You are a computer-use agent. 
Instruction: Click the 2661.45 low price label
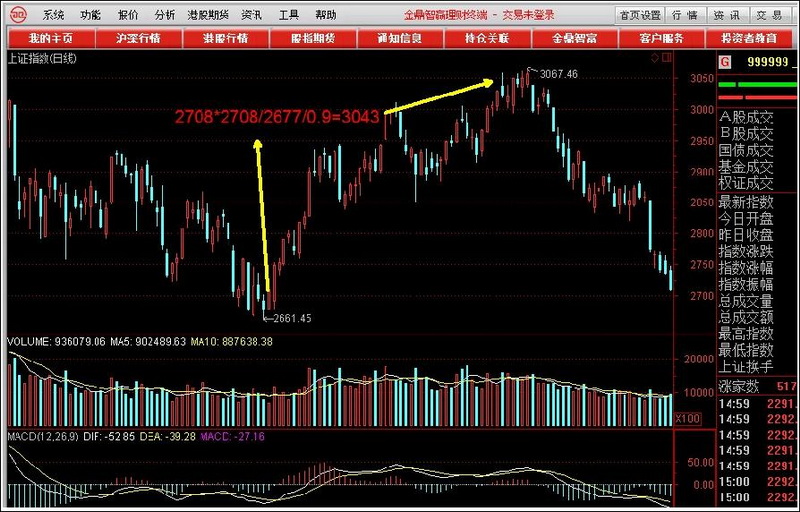click(x=291, y=318)
